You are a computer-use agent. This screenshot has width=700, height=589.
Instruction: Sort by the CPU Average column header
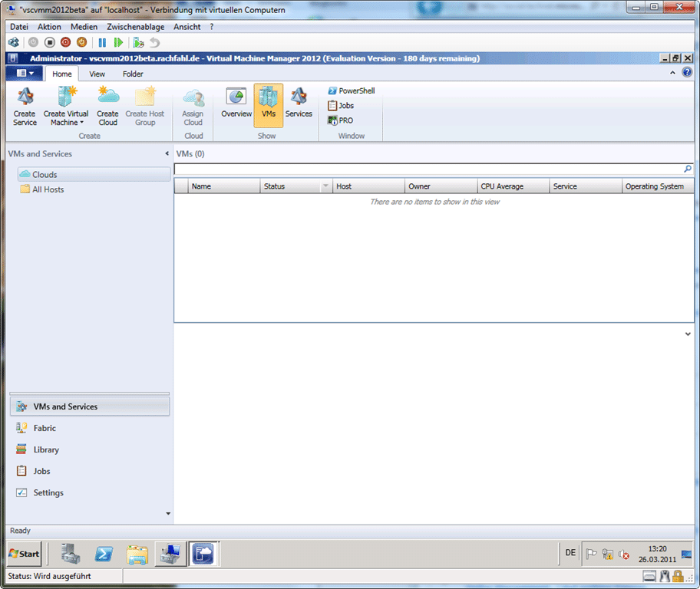[x=513, y=186]
